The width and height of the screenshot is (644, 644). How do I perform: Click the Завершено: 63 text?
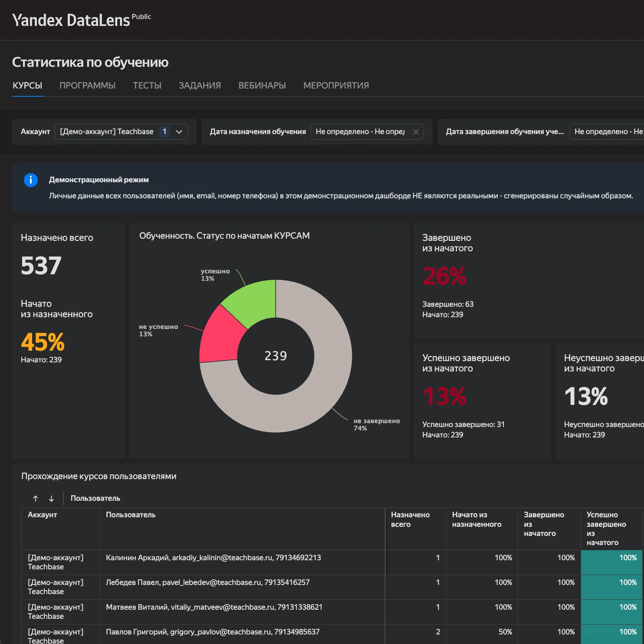[x=448, y=304]
